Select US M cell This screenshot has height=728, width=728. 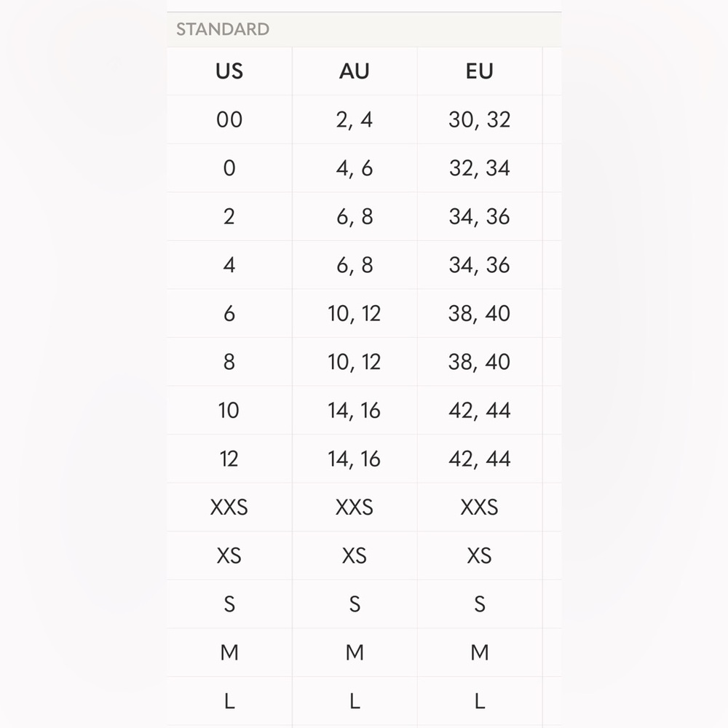(x=229, y=652)
